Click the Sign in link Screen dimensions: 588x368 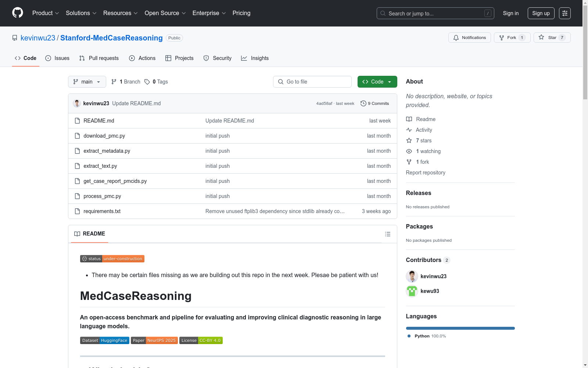coord(511,13)
